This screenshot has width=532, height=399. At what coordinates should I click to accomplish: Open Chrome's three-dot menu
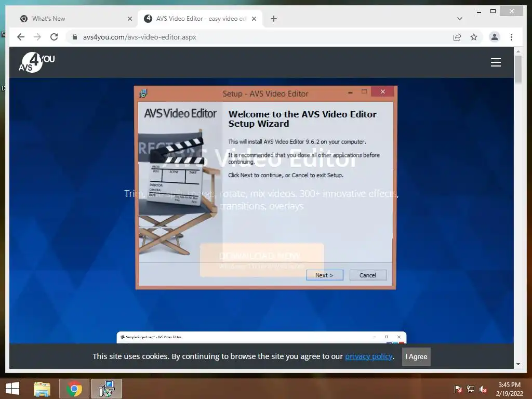[x=511, y=37]
